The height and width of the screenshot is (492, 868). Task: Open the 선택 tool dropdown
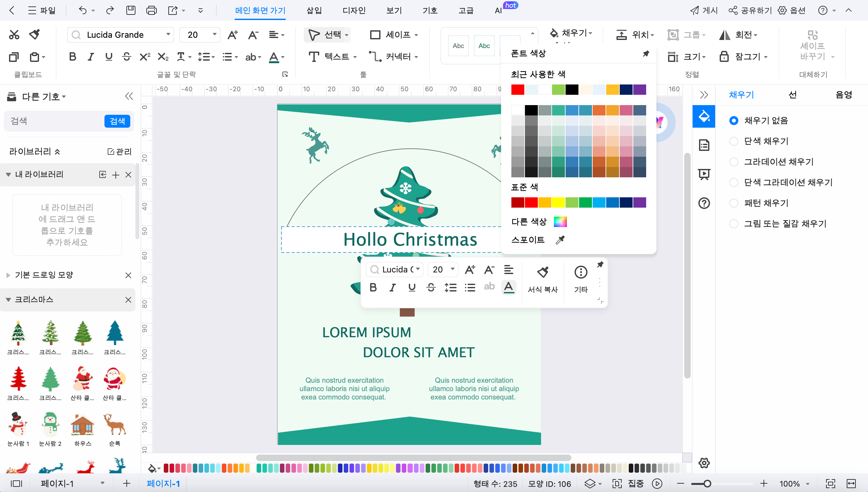pos(347,35)
